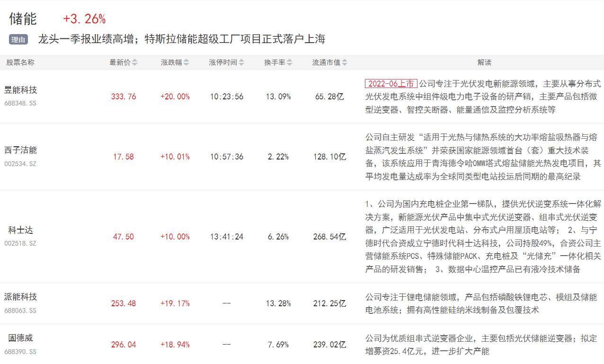Image resolution: width=604 pixels, height=364 pixels.
Task: Click the 2022-06上市 tag
Action: [x=391, y=84]
